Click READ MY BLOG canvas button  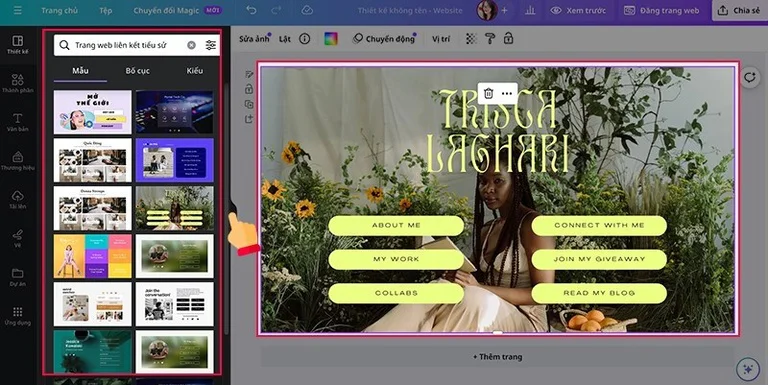599,293
